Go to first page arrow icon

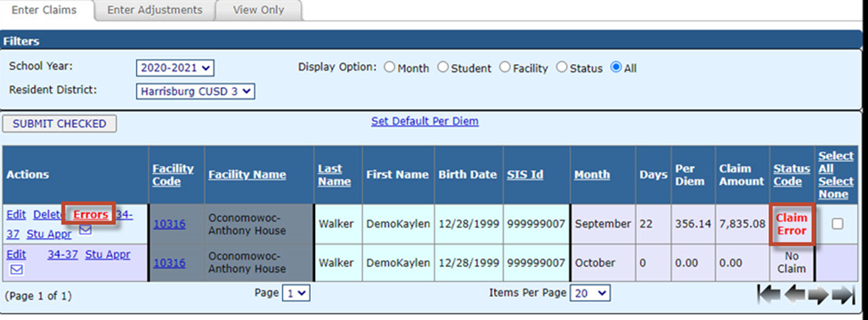pos(769,294)
